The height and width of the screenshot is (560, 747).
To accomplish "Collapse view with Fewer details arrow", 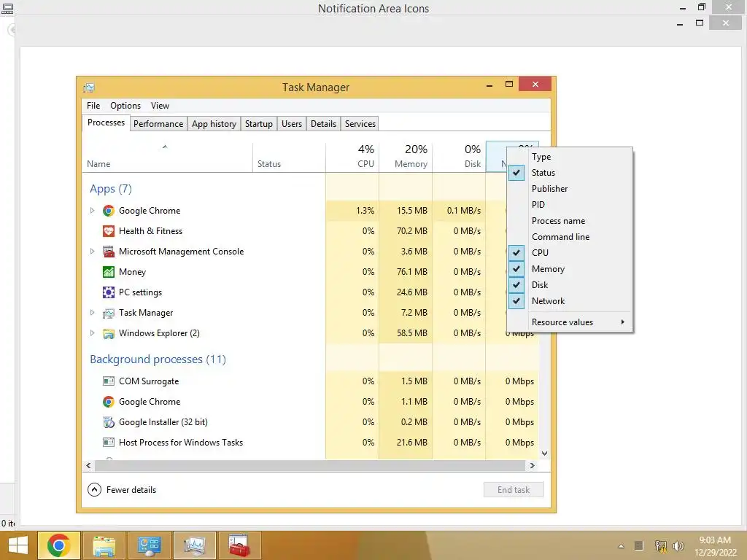I will click(94, 489).
